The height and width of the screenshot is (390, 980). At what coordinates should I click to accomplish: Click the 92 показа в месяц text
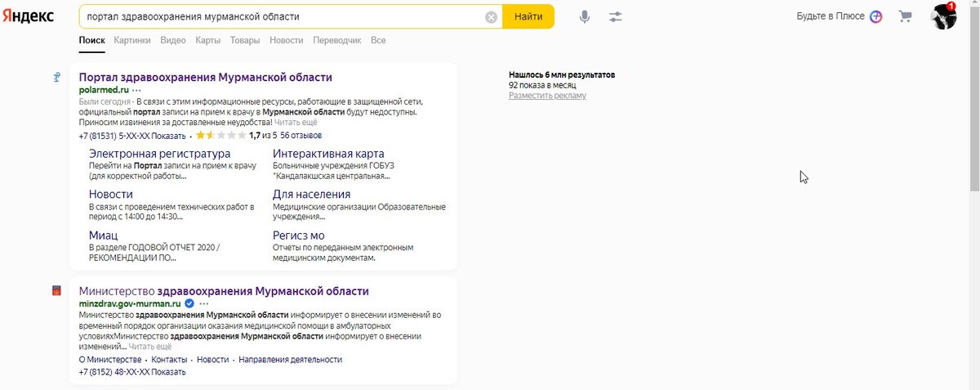542,85
